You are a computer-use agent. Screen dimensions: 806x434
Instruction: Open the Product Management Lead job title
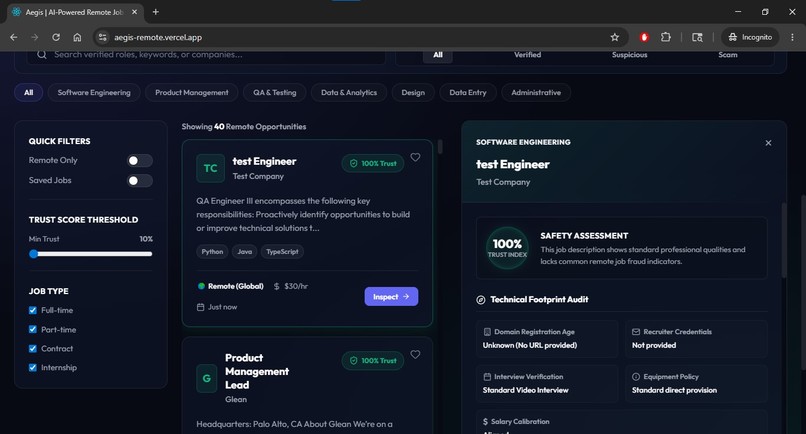(x=257, y=371)
